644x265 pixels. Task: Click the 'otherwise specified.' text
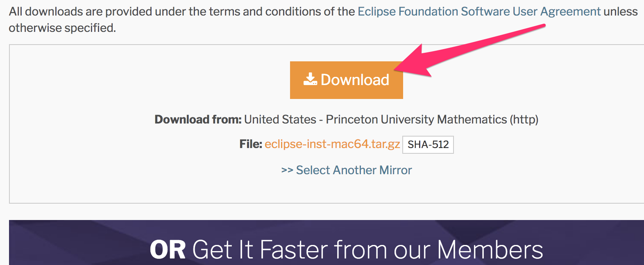pyautogui.click(x=62, y=28)
